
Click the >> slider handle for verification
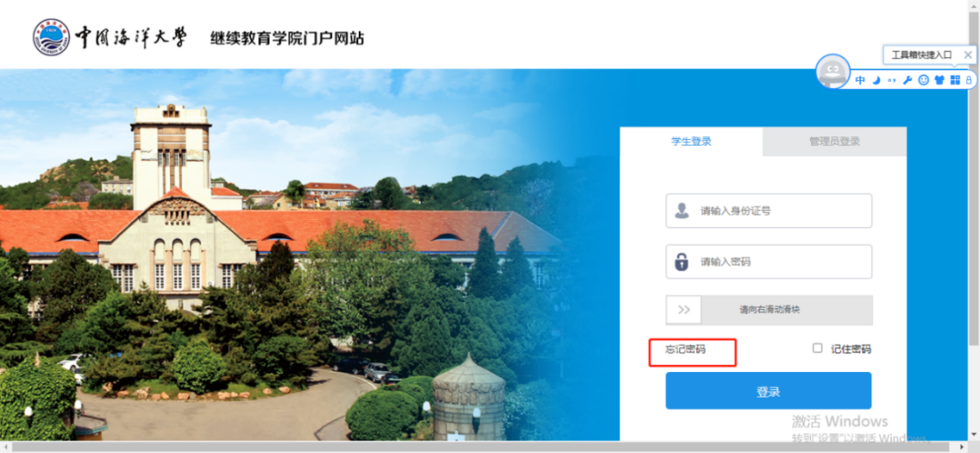tap(684, 310)
